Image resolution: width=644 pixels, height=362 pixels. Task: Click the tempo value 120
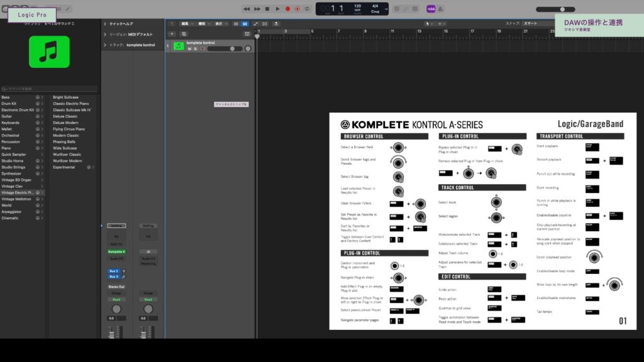357,6
